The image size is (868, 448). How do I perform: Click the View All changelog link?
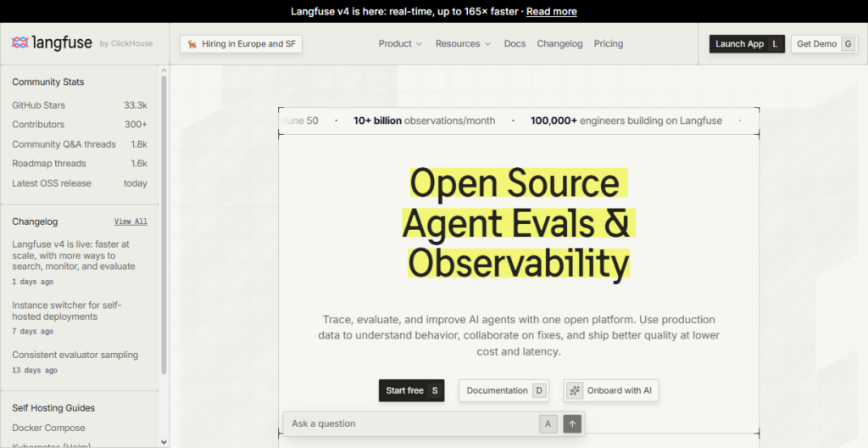[x=131, y=221]
